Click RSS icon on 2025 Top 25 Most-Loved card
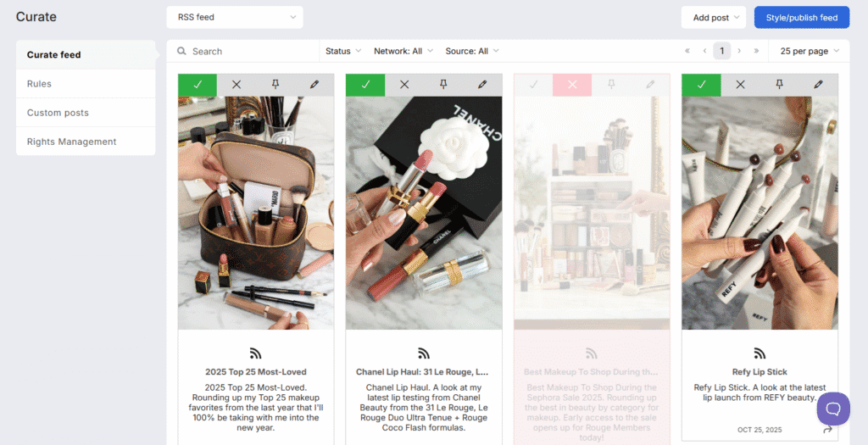 pos(255,353)
